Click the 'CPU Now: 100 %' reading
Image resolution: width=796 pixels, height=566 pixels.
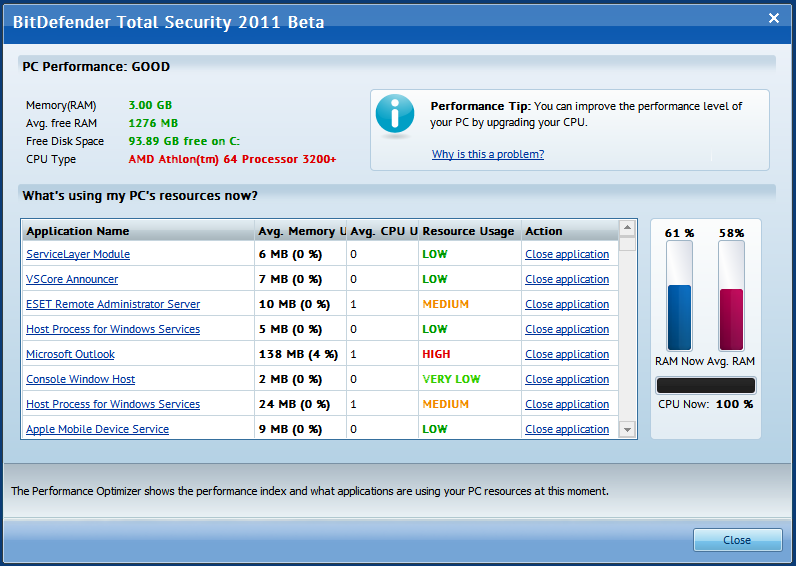706,405
